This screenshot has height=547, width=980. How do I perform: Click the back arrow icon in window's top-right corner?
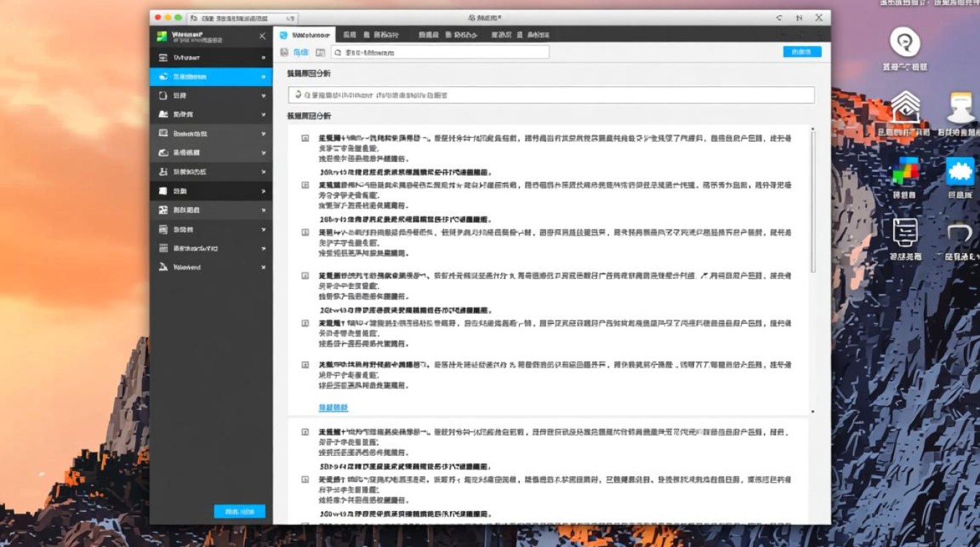click(x=779, y=18)
